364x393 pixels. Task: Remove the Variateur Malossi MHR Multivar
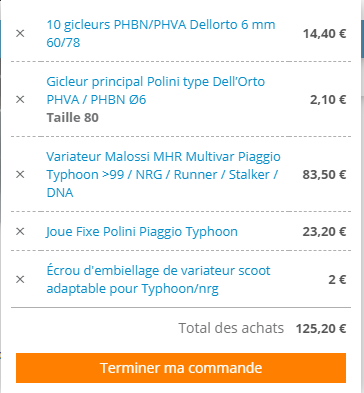click(x=20, y=174)
